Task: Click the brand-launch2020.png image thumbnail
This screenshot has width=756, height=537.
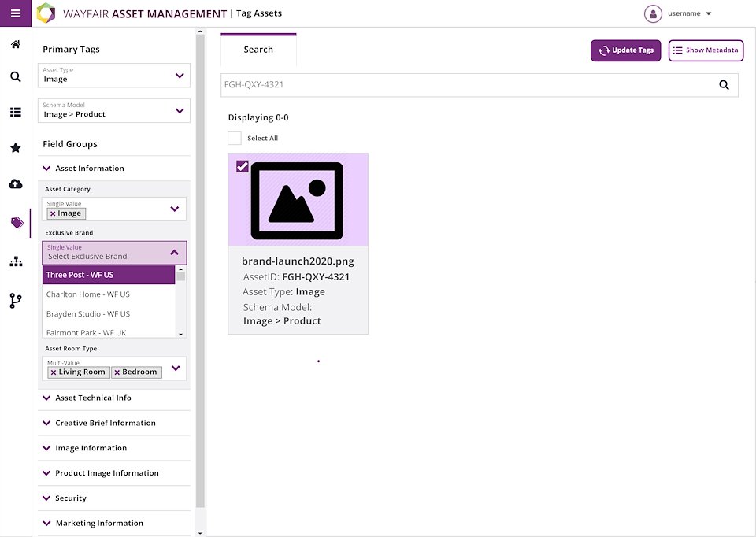Action: click(298, 201)
